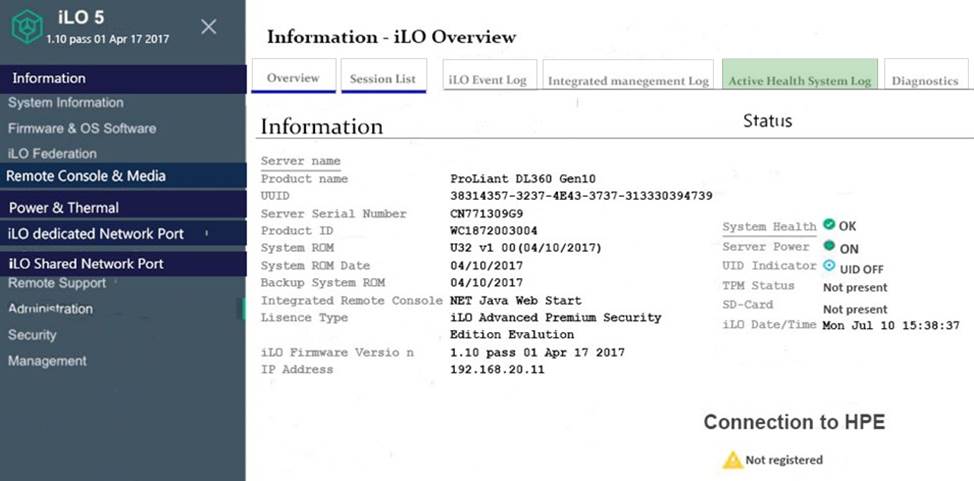Viewport: 974px width, 481px height.
Task: Select the Active Health System Log tab
Action: tap(799, 81)
